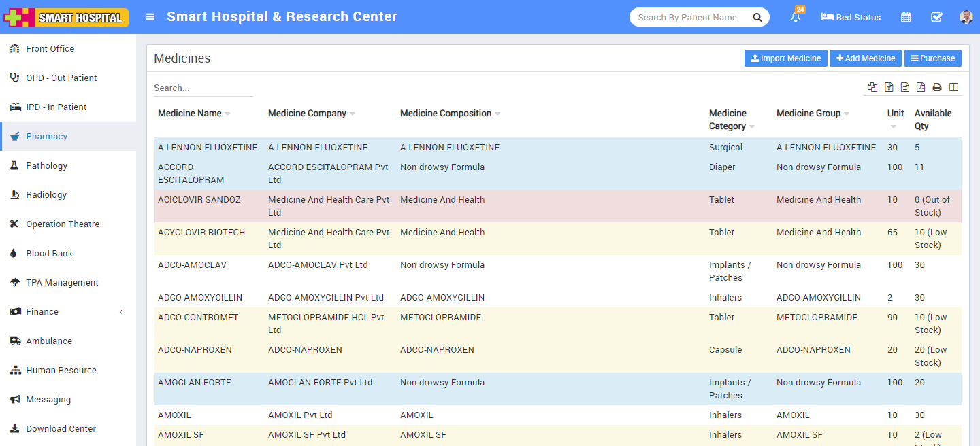Toggle column visibility icon

click(953, 87)
